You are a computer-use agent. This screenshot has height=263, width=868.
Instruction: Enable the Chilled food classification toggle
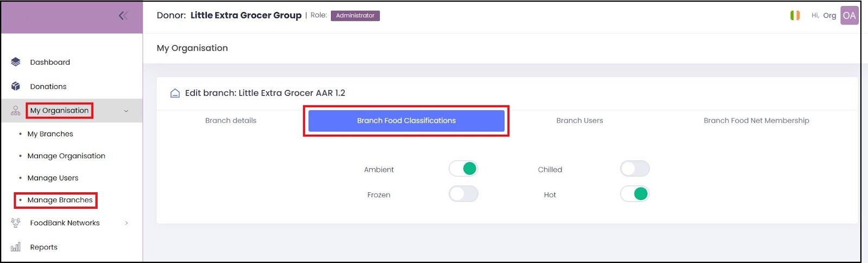pyautogui.click(x=635, y=169)
